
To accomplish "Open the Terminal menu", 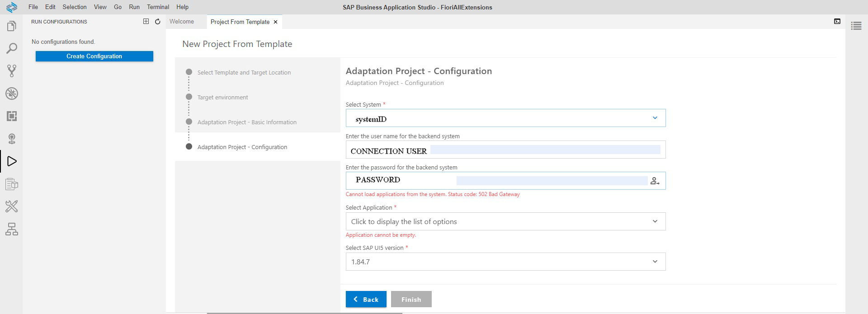I will (x=158, y=7).
